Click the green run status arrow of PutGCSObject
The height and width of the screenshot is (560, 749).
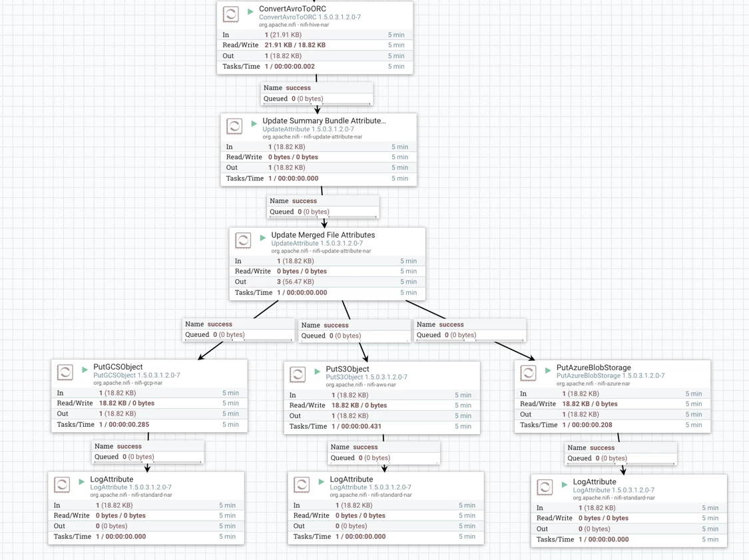(85, 370)
